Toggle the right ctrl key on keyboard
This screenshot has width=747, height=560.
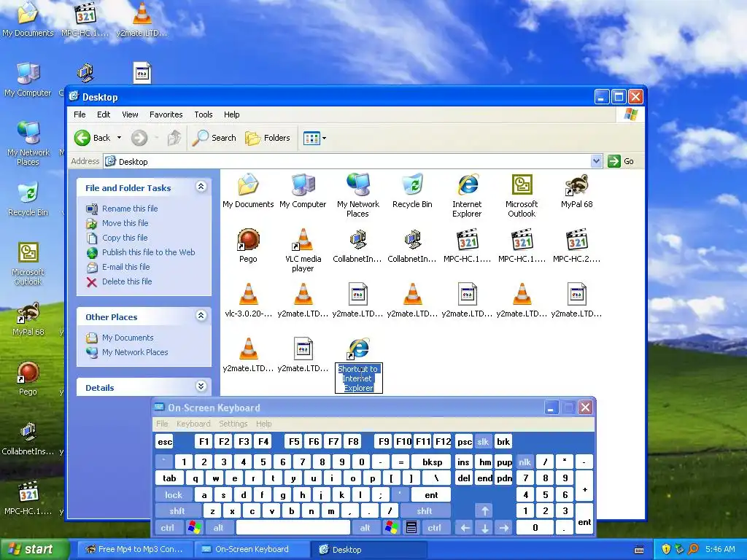(x=434, y=528)
